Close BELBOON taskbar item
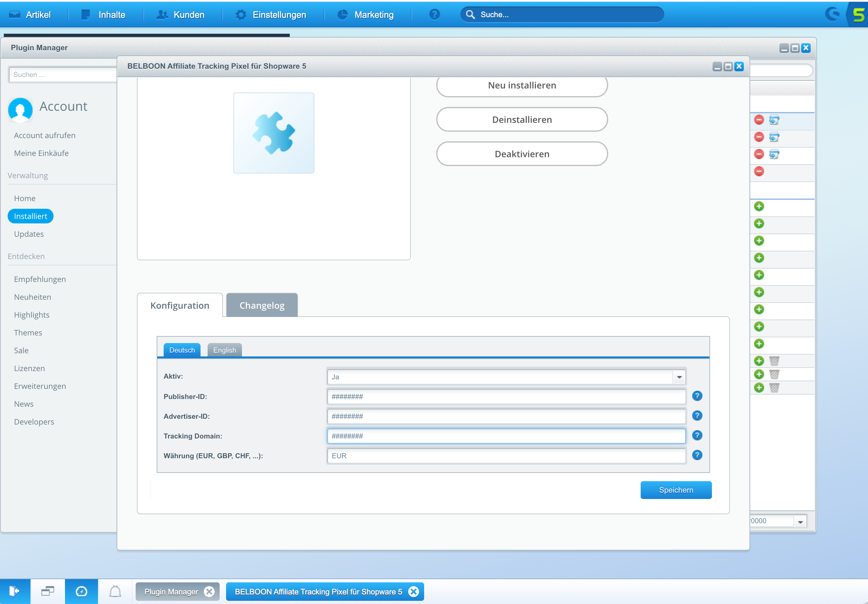868x604 pixels. point(414,592)
